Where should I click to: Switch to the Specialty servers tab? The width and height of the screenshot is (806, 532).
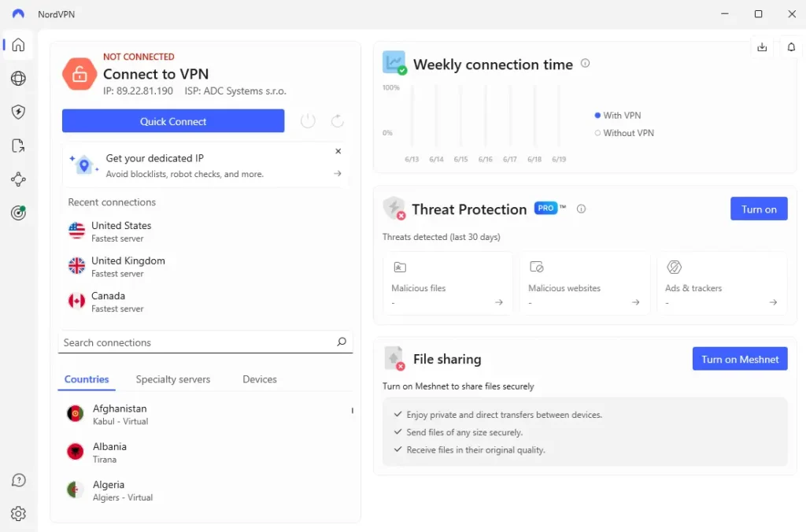tap(173, 379)
